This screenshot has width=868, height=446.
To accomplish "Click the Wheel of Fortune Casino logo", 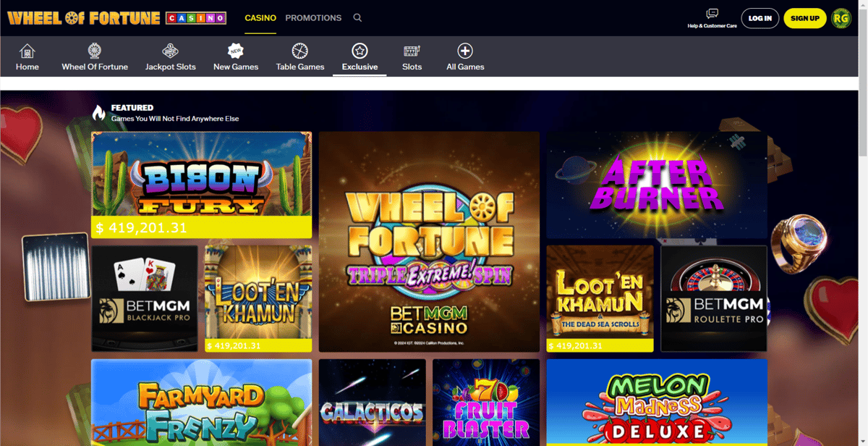I will [116, 18].
